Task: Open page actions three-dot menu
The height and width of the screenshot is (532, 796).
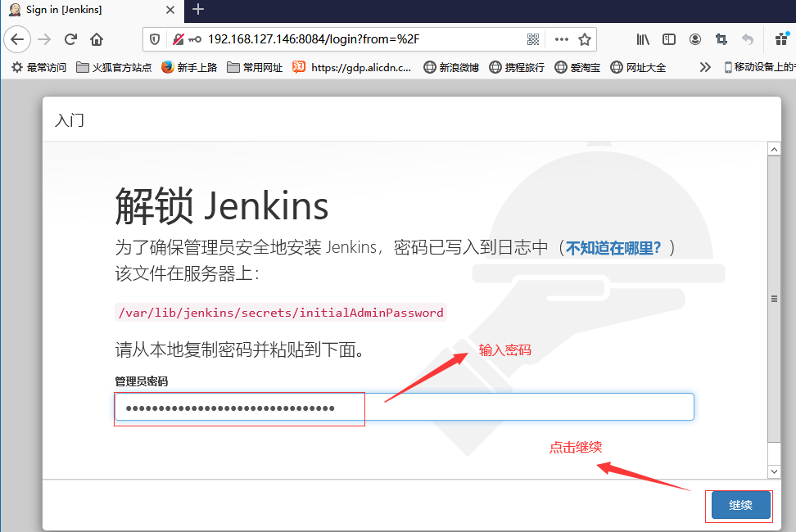Action: point(561,39)
